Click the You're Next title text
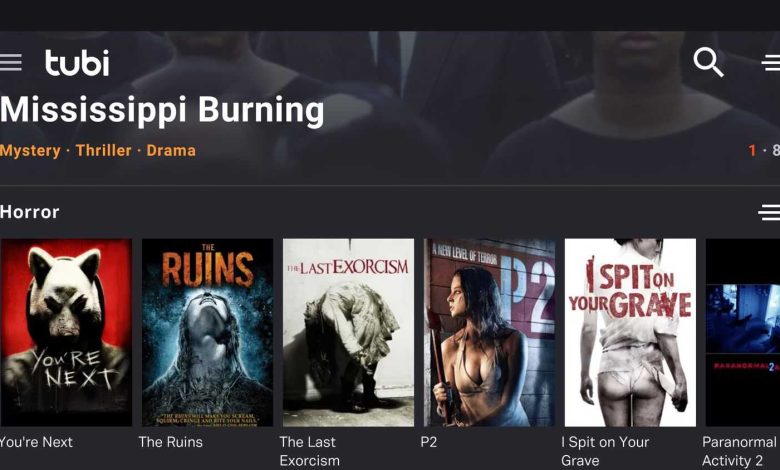Viewport: 780px width, 470px height. (x=36, y=442)
